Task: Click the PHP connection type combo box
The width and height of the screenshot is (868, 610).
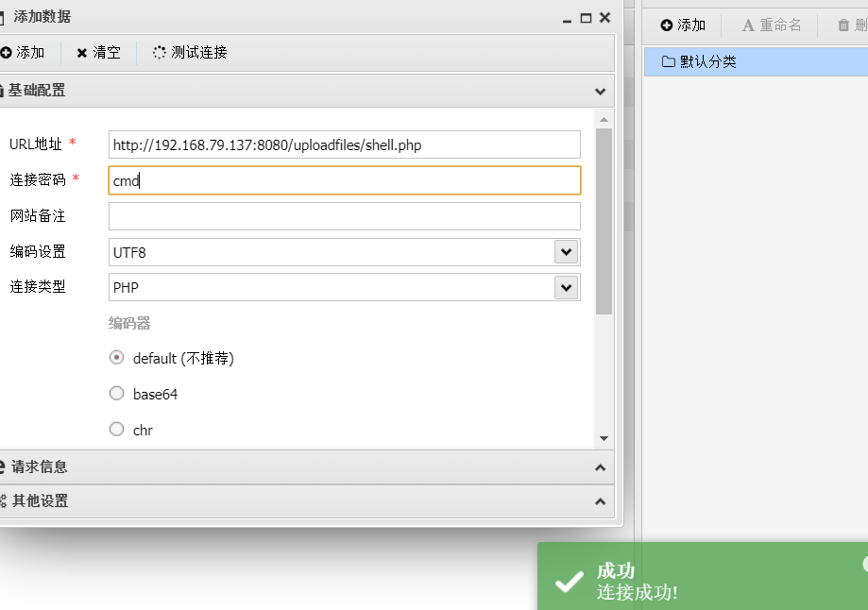Action: coord(345,287)
